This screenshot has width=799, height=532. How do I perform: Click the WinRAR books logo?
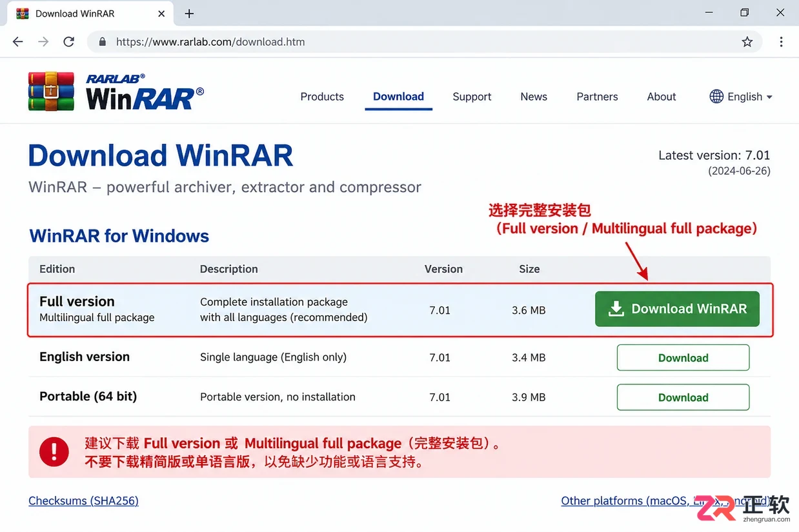(51, 92)
